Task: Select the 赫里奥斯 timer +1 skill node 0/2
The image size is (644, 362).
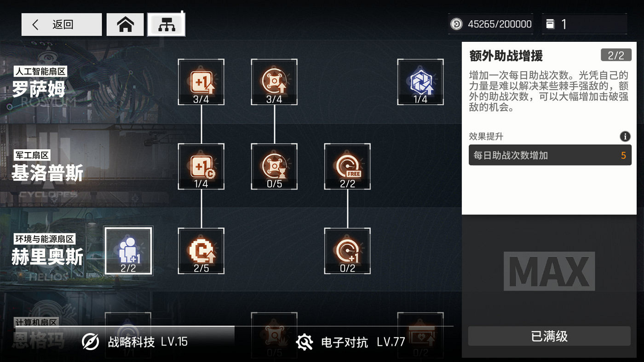Action: click(347, 251)
